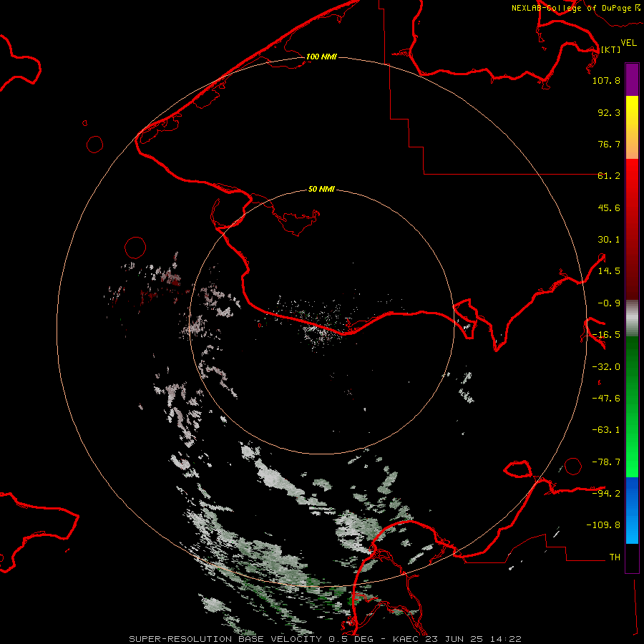
Task: Click the TH label on the color scale
Action: click(x=615, y=557)
